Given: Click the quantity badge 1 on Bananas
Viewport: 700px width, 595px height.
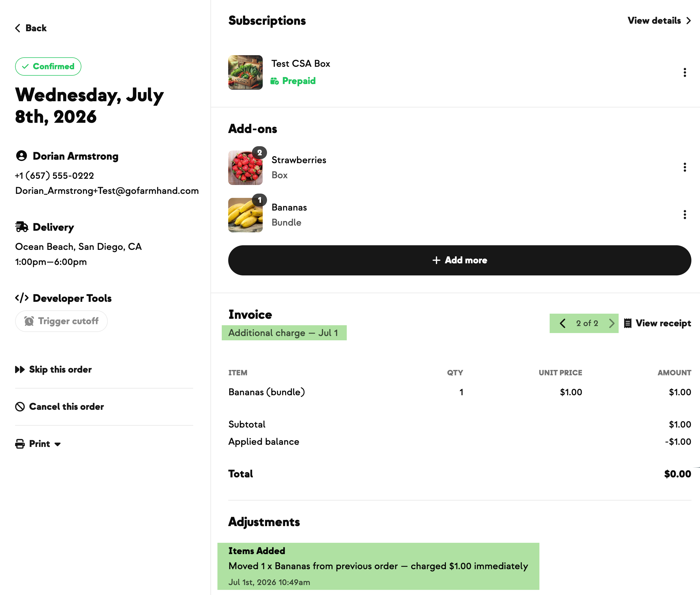Looking at the screenshot, I should point(259,200).
